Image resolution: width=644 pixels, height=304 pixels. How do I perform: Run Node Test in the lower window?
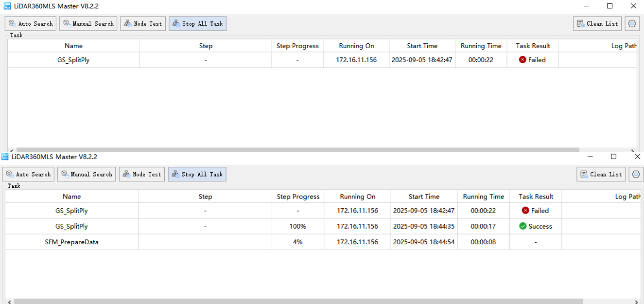(141, 175)
